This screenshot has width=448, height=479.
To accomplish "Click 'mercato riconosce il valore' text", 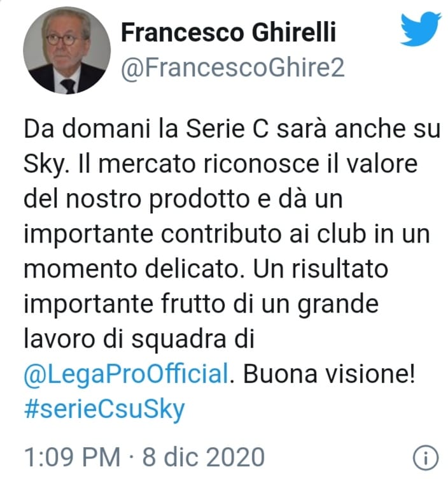I will 258,164.
